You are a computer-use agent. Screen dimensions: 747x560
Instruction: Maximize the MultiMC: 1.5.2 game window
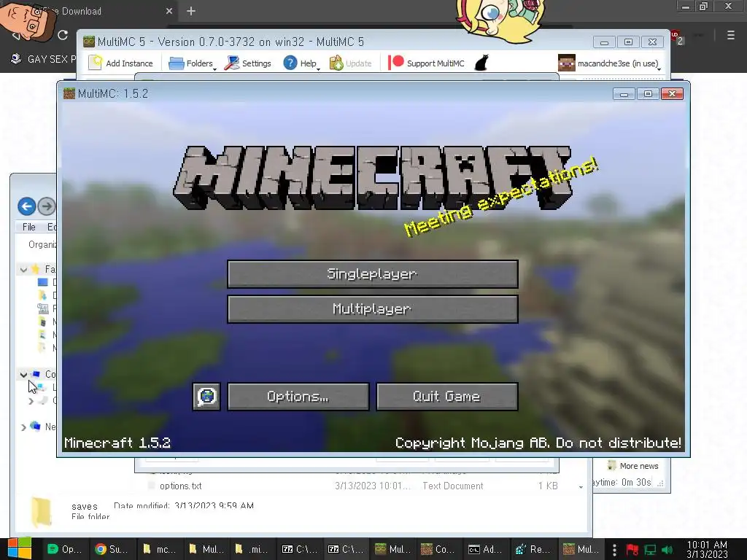(x=648, y=94)
